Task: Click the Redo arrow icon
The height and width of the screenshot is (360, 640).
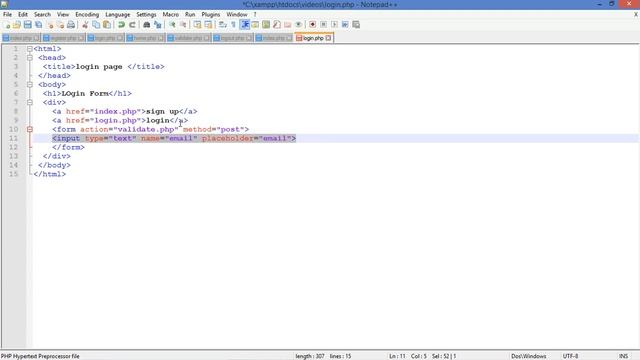Action: [132, 25]
